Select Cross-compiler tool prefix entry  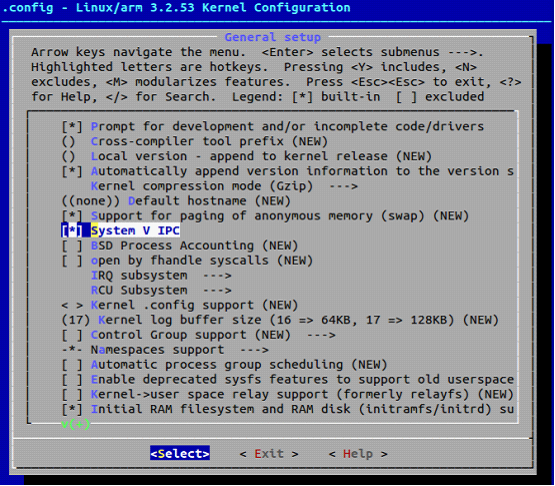coord(195,141)
